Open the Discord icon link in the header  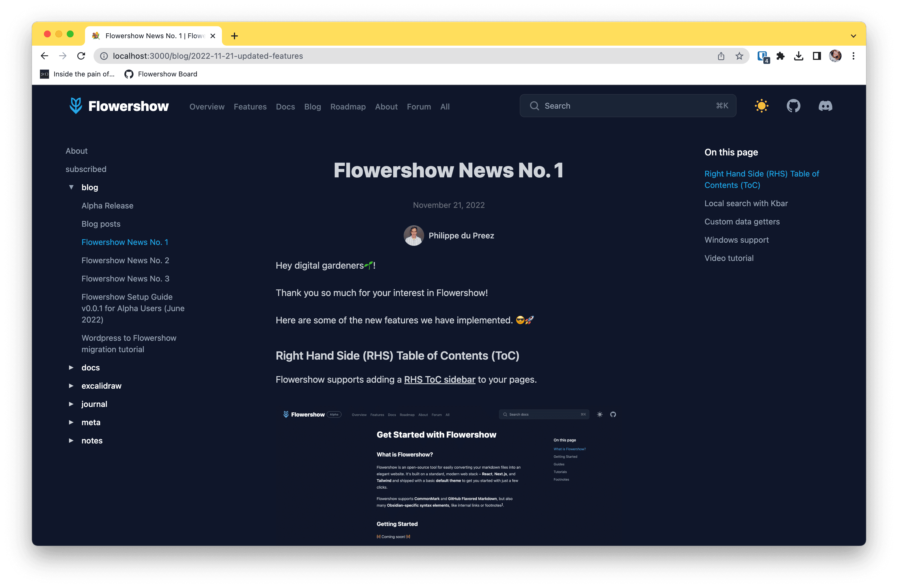(825, 106)
